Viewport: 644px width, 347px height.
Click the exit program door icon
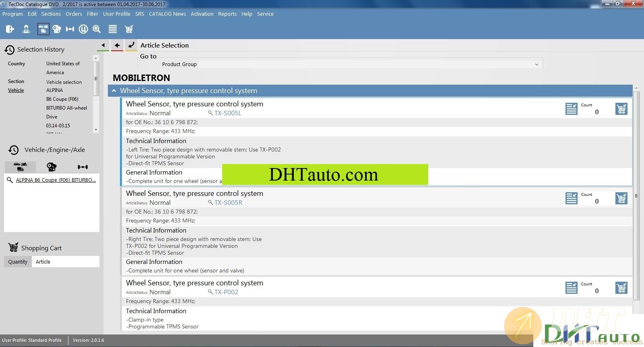coord(10,29)
